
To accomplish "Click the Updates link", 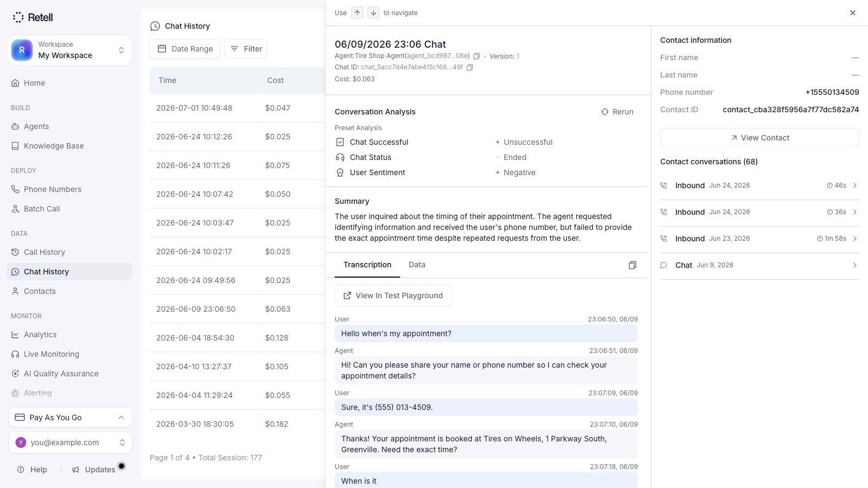I will coord(93,470).
